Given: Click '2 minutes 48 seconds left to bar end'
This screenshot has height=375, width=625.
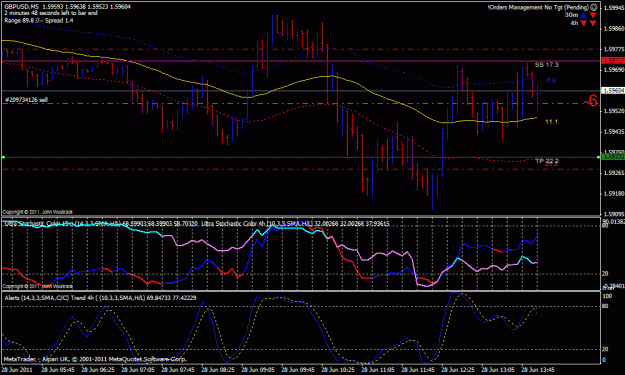Looking at the screenshot, I should [51, 13].
